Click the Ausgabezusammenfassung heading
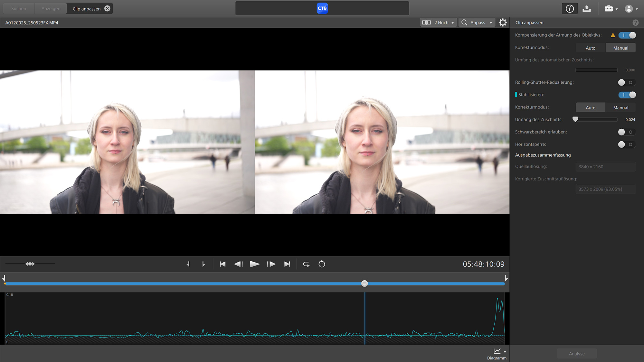 click(543, 155)
